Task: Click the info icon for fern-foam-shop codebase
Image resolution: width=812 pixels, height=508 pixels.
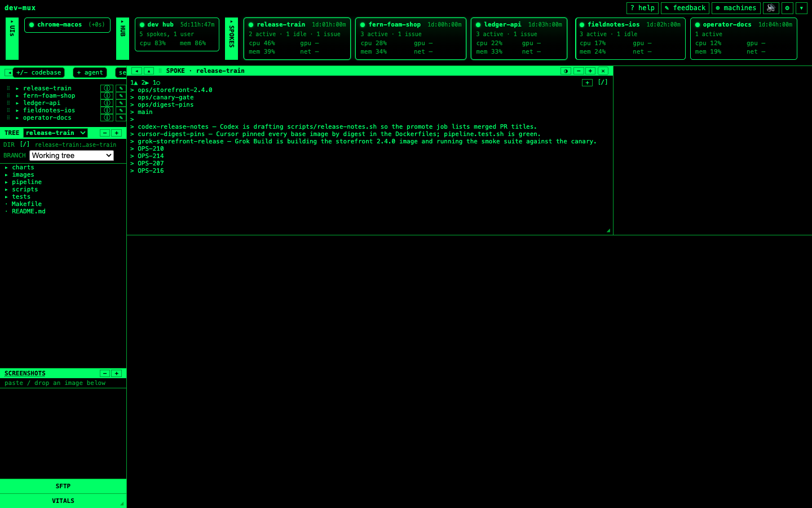Action: pos(107,96)
